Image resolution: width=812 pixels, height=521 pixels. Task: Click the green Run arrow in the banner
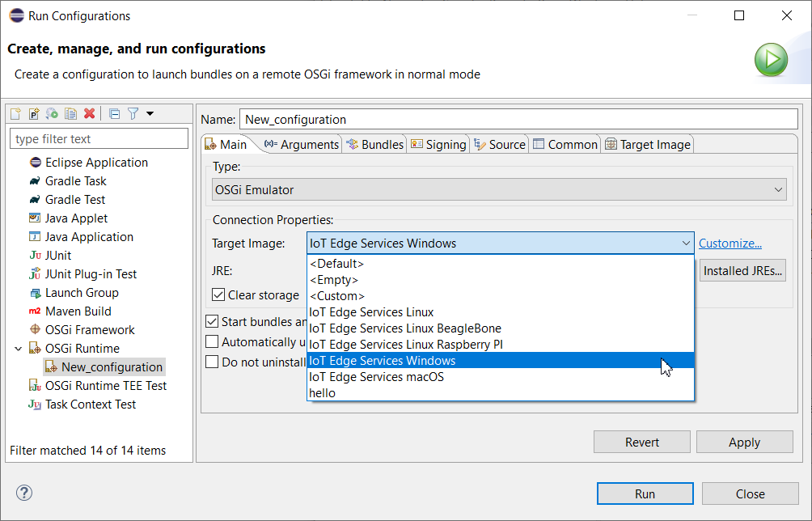click(770, 60)
